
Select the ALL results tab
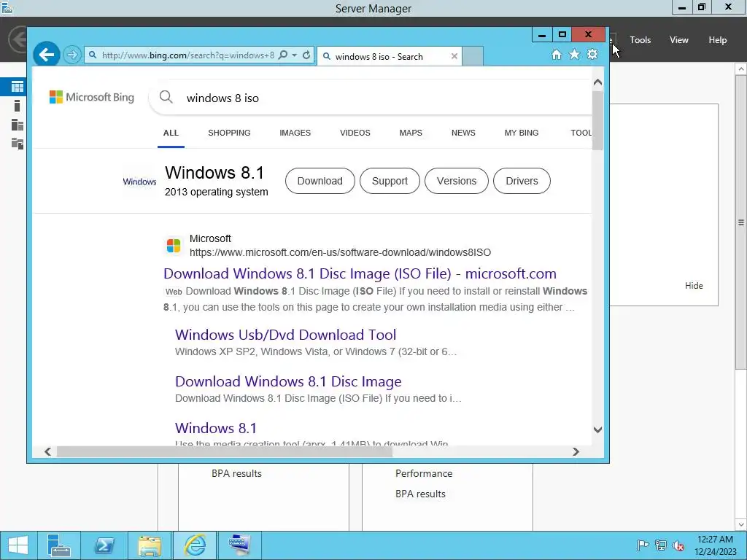[x=171, y=133]
